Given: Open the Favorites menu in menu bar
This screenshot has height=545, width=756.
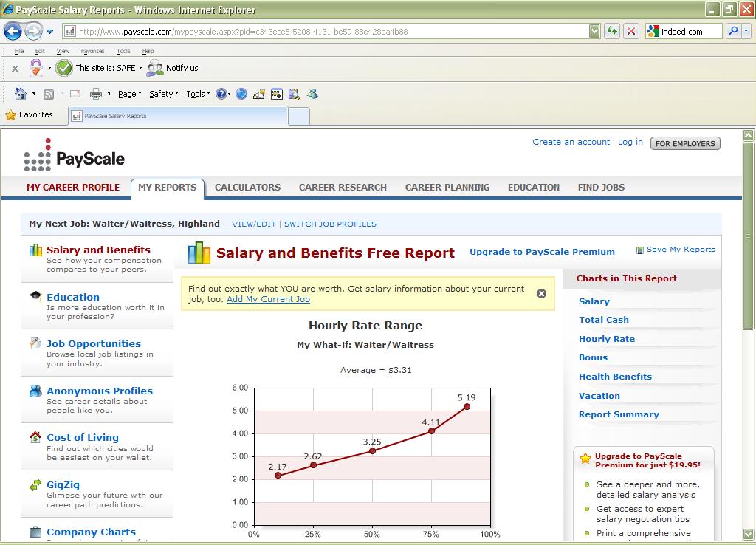Looking at the screenshot, I should pyautogui.click(x=92, y=51).
